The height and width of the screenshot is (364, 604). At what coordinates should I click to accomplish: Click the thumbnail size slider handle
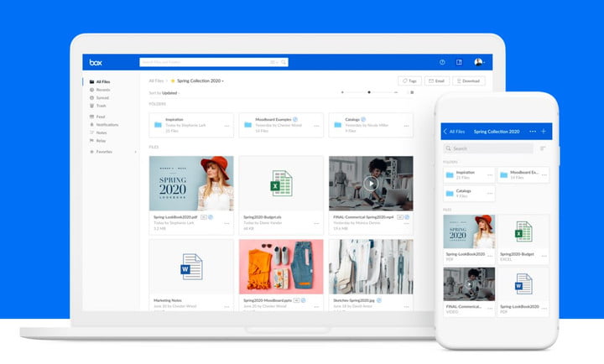point(369,92)
